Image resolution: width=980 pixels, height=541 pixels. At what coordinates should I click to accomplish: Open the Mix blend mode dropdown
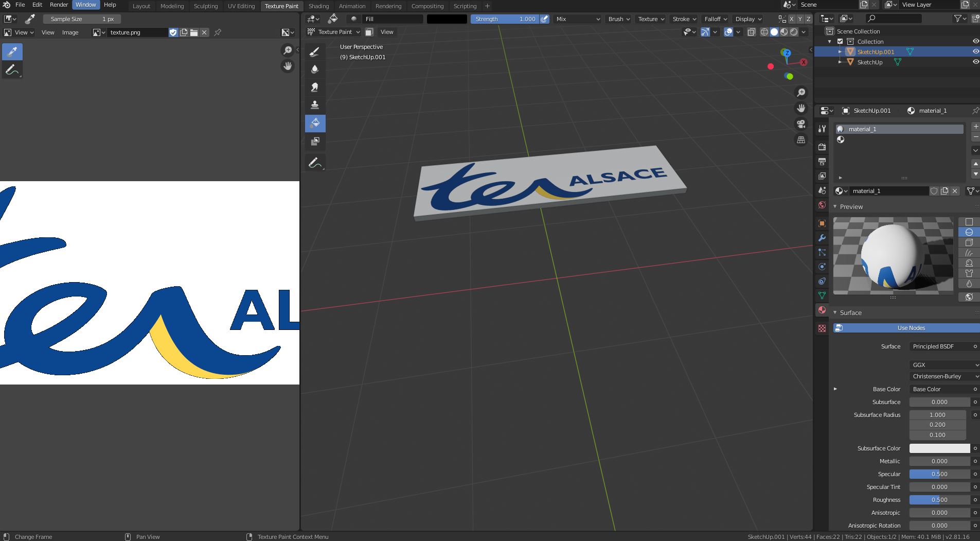coord(578,19)
